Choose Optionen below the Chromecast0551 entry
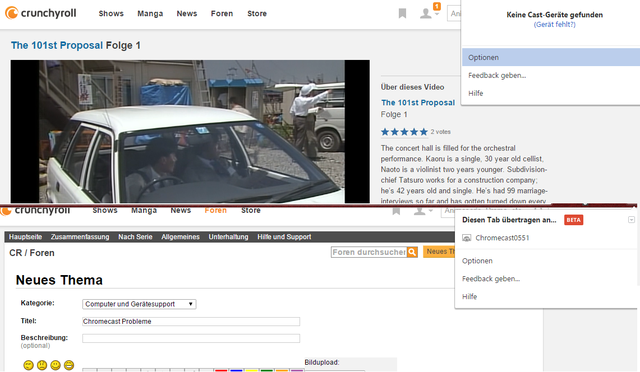This screenshot has height=372, width=640. click(477, 261)
